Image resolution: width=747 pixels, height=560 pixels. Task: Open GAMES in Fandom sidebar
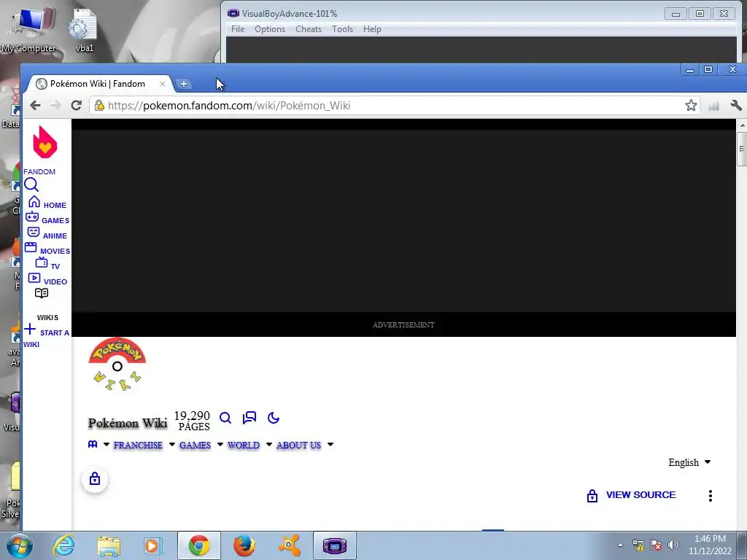click(x=47, y=218)
